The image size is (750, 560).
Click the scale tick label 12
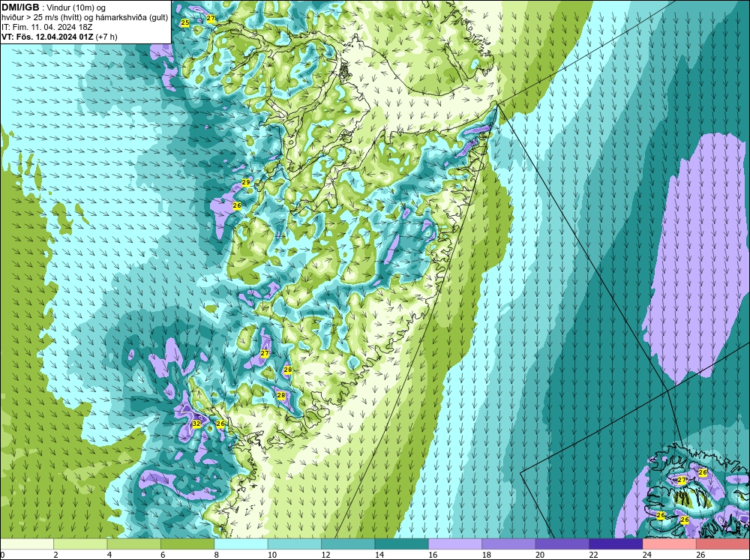tap(325, 555)
